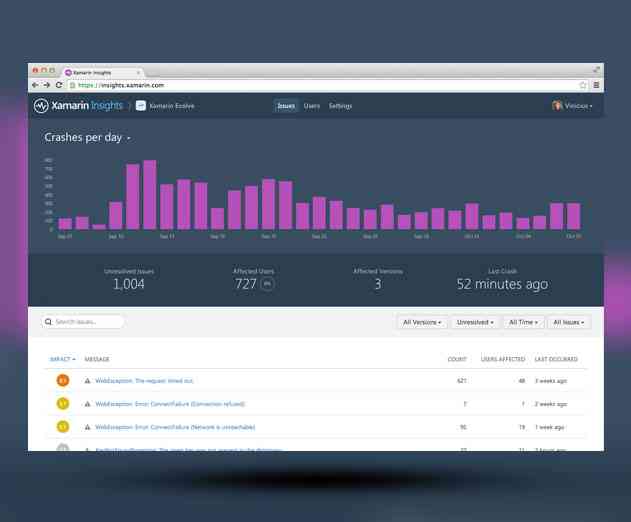Open the All Time filter
The width and height of the screenshot is (631, 522).
(523, 322)
